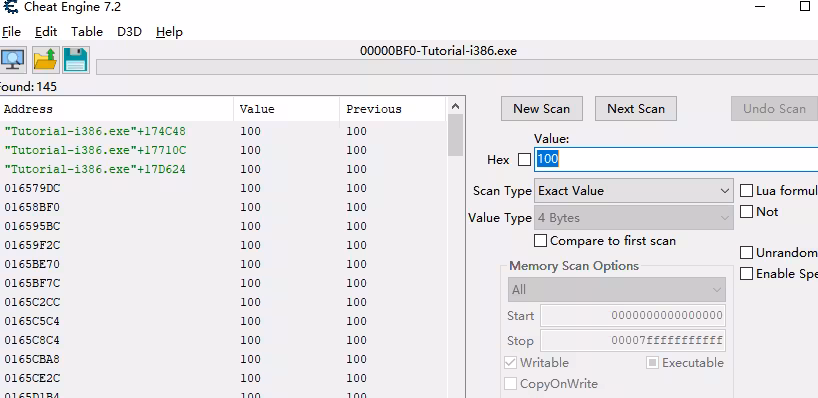Select address row 016595BC

(x=223, y=226)
